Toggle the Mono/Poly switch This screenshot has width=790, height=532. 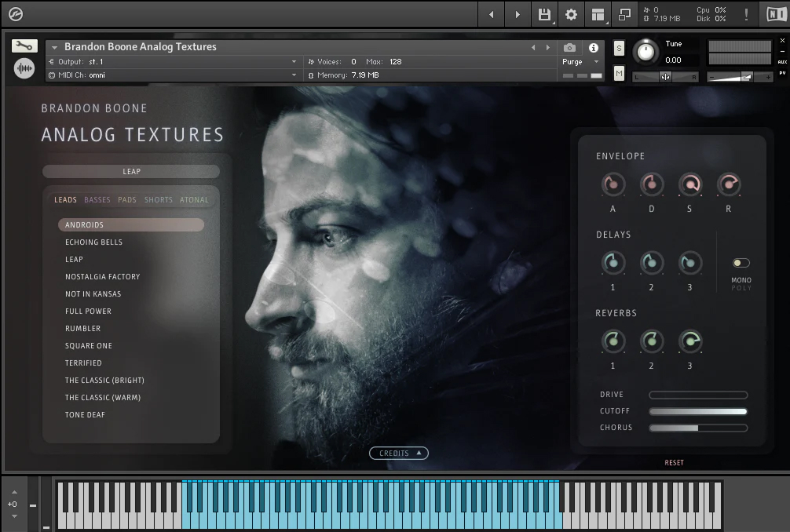coord(741,263)
